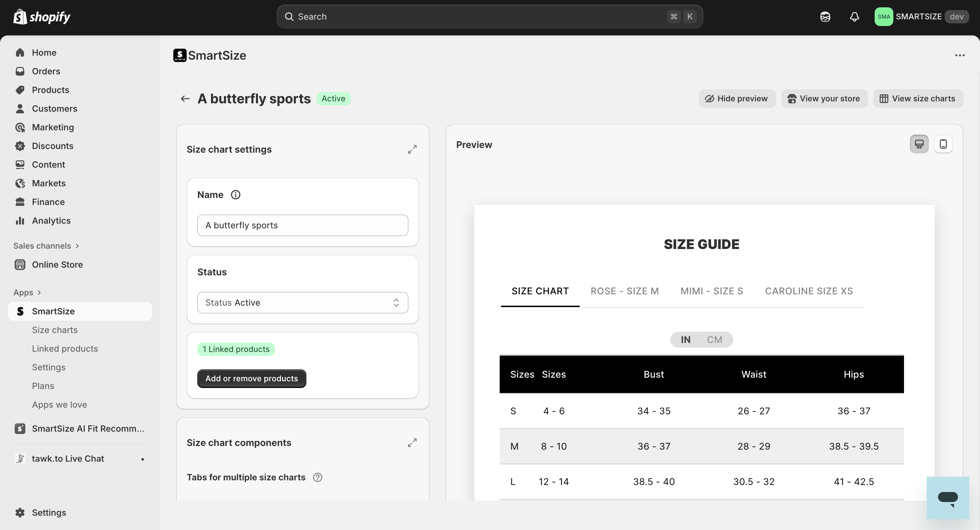Open the notifications bell
The image size is (980, 530).
pyautogui.click(x=854, y=17)
